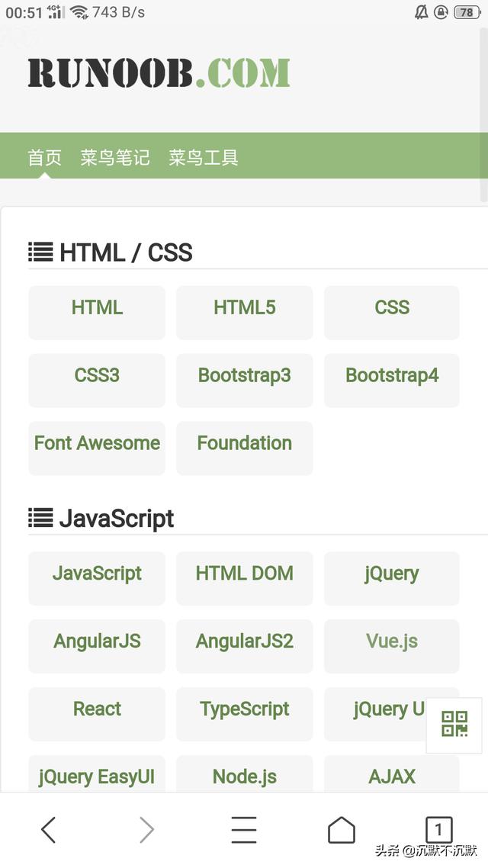Viewport: 488px width, 868px height.
Task: Go to the browser home page icon
Action: click(342, 830)
